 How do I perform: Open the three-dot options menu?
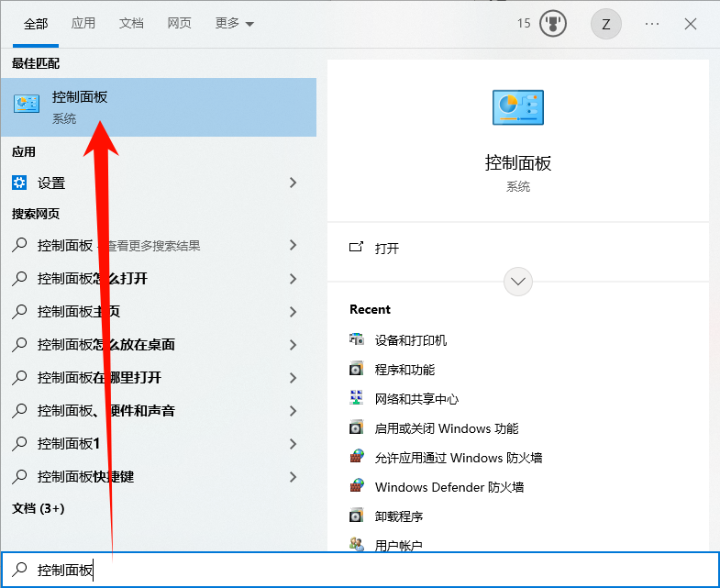tap(652, 24)
